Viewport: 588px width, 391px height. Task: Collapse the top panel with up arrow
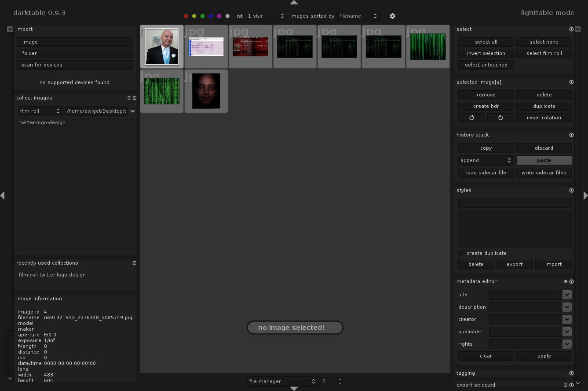point(294,2)
